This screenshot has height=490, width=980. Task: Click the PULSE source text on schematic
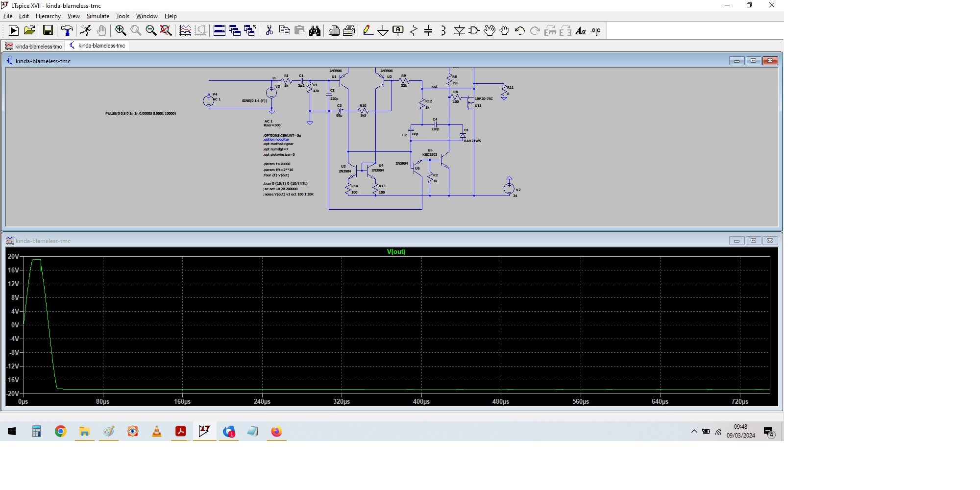click(141, 113)
